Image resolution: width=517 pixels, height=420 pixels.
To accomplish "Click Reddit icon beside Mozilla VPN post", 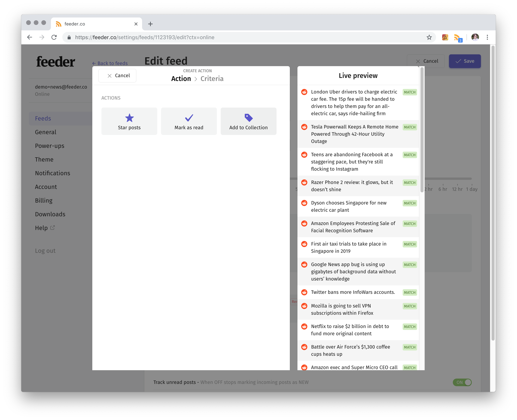I will [304, 306].
